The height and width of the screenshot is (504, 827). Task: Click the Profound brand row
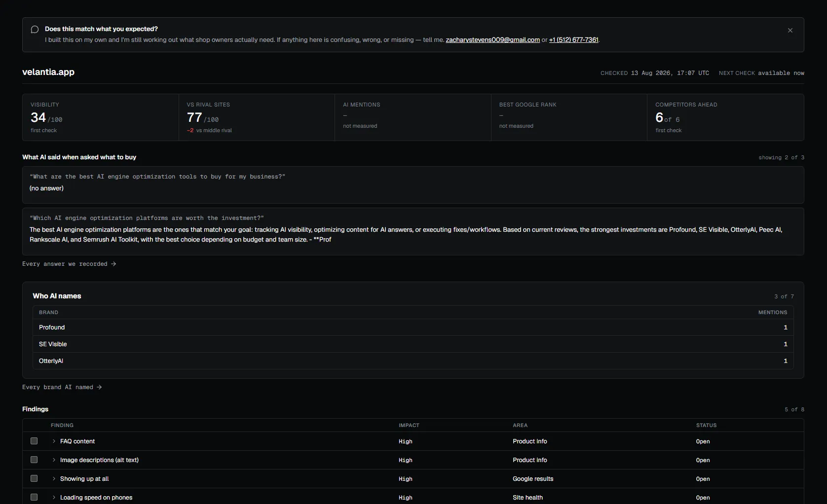[x=413, y=327]
